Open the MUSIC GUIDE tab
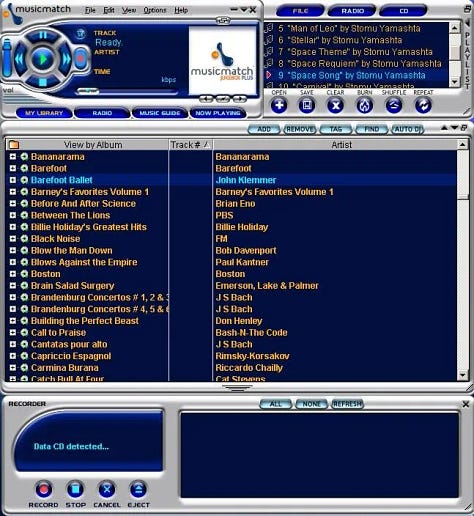The width and height of the screenshot is (474, 516). click(x=160, y=113)
